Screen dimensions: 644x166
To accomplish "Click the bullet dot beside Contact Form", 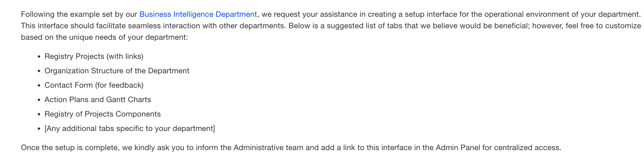I will pyautogui.click(x=39, y=85).
